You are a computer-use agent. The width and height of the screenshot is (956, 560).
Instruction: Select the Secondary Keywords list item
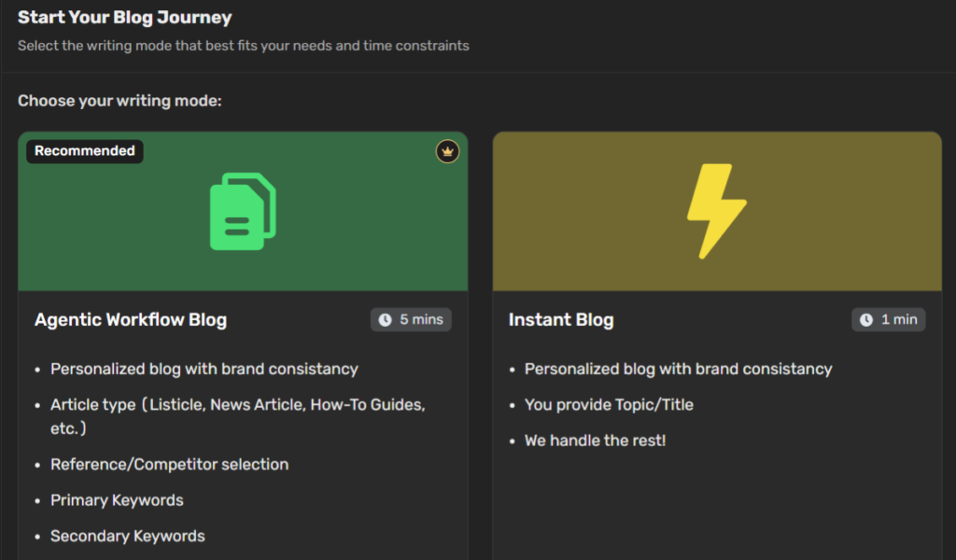click(128, 536)
